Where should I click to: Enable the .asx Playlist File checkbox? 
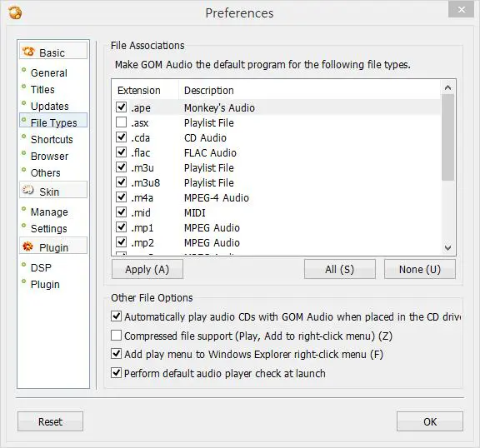[x=121, y=122]
